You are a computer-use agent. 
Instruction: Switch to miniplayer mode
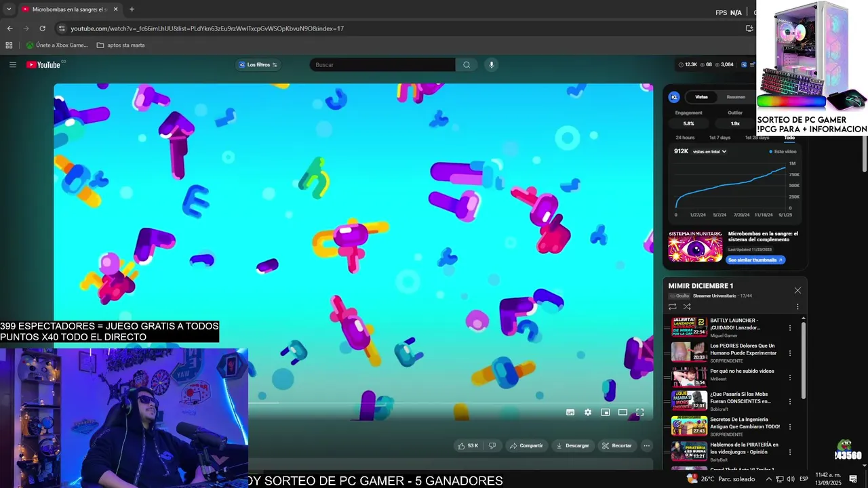605,412
